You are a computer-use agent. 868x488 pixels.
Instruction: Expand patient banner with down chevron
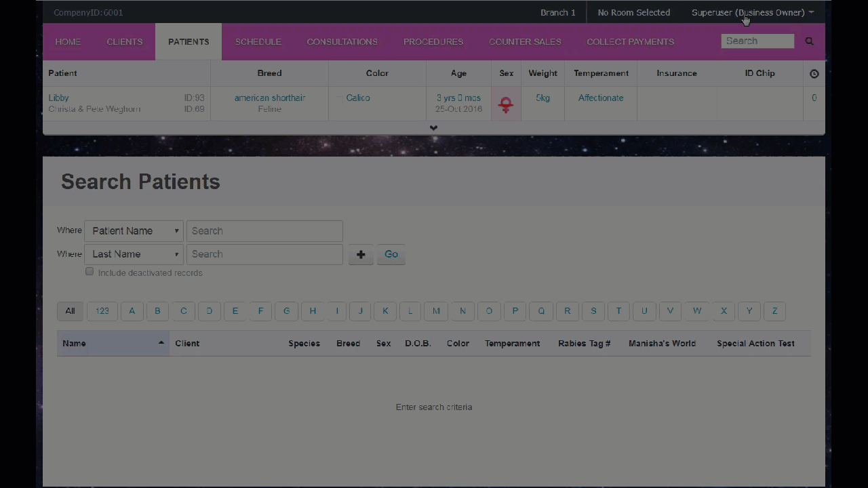(x=433, y=128)
